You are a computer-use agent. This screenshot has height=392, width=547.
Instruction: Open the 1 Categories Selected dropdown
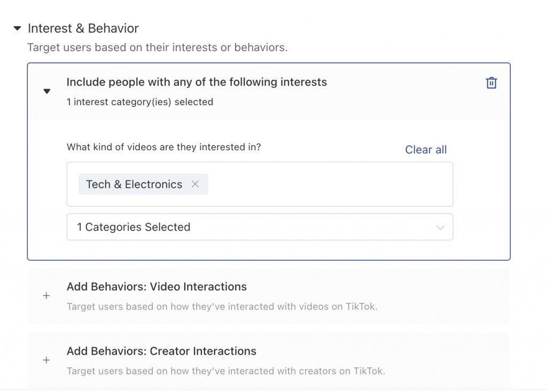click(x=260, y=226)
